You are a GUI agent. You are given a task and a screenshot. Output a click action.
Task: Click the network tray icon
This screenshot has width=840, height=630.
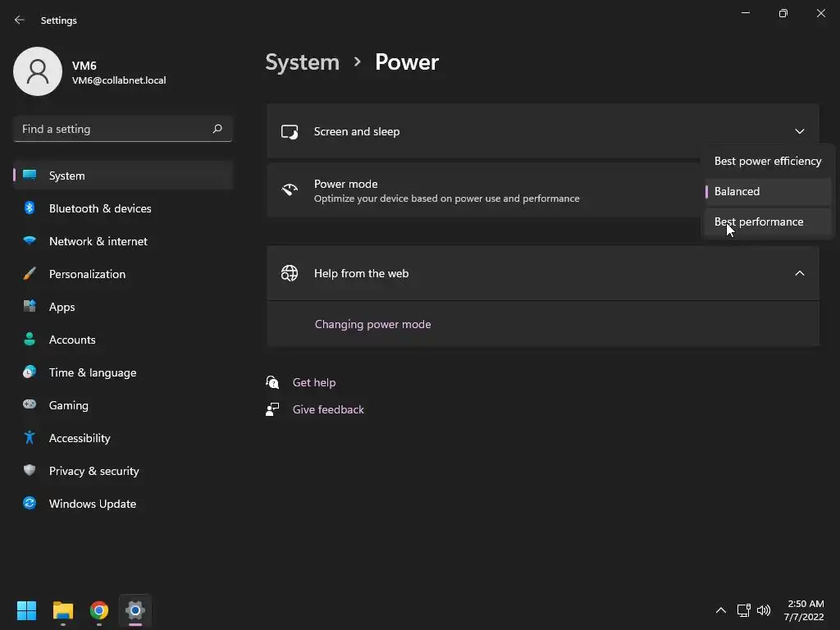(x=743, y=610)
